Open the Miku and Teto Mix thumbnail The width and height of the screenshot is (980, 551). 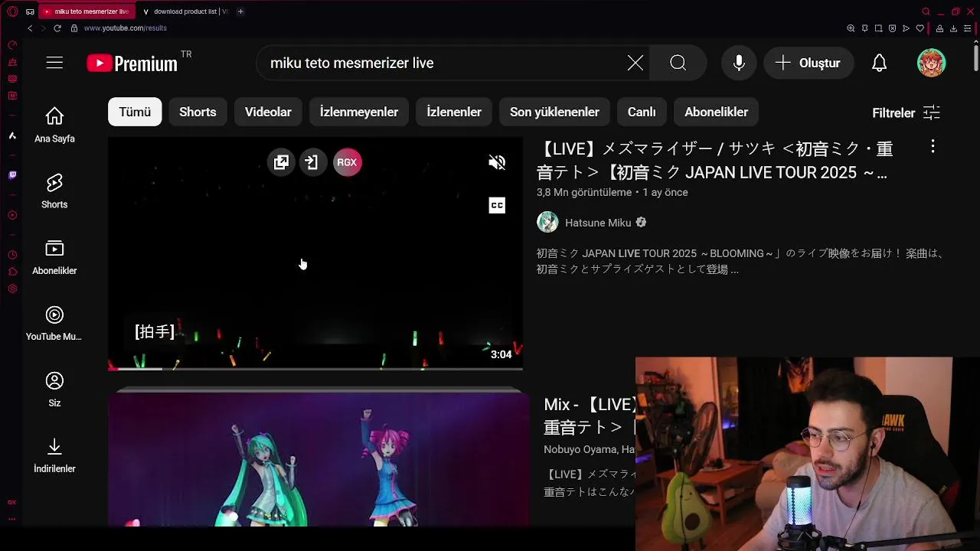pyautogui.click(x=318, y=459)
